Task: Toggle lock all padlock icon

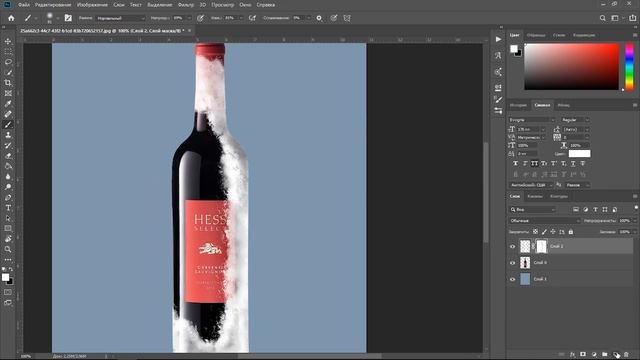Action: (571, 232)
